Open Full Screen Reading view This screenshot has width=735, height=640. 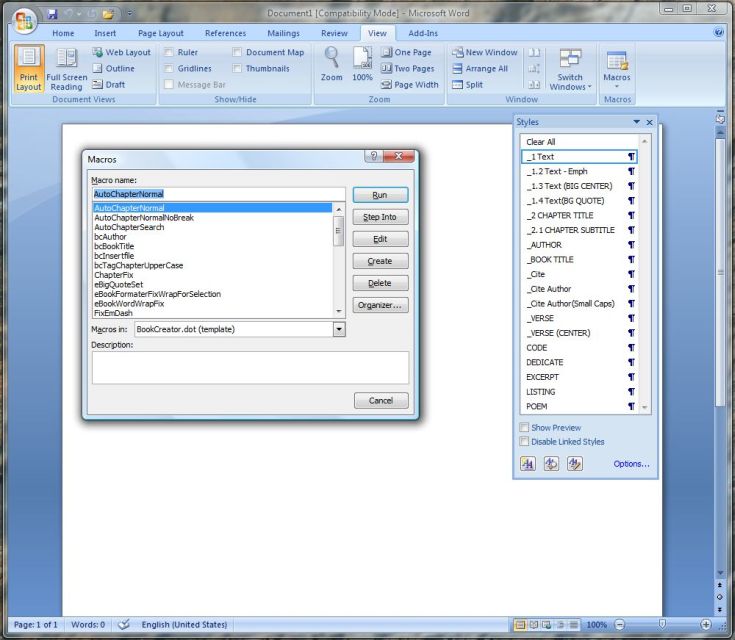[x=67, y=69]
